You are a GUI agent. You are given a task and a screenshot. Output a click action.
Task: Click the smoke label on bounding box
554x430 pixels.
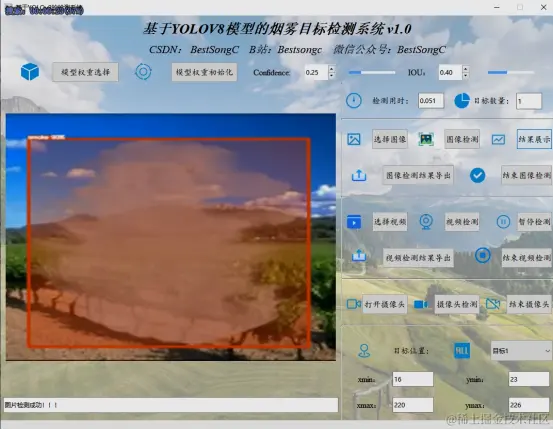46,137
